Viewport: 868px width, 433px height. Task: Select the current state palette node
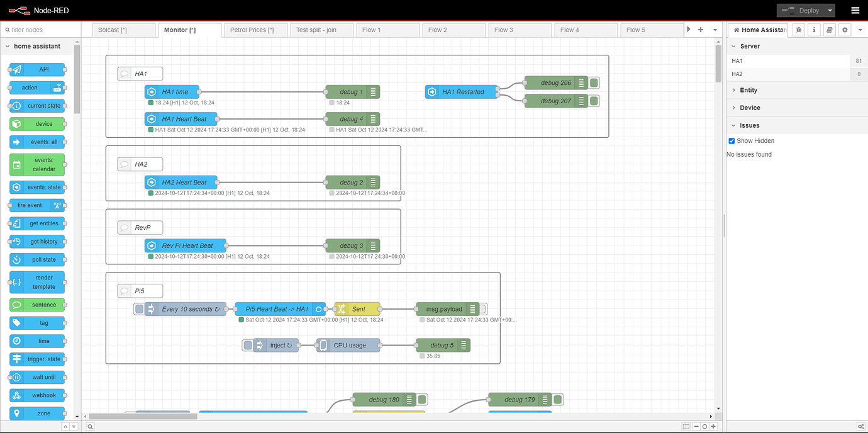pos(37,106)
